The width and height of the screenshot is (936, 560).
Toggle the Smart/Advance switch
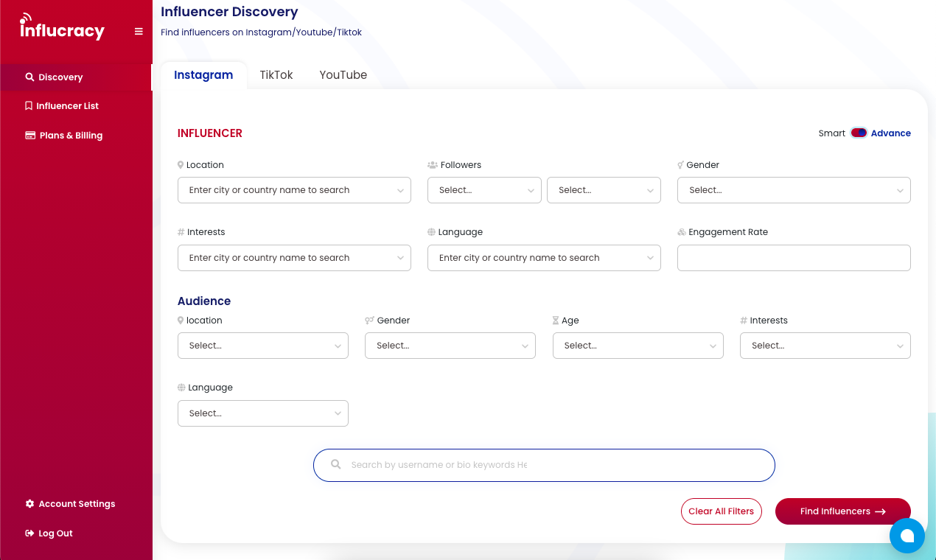click(858, 133)
